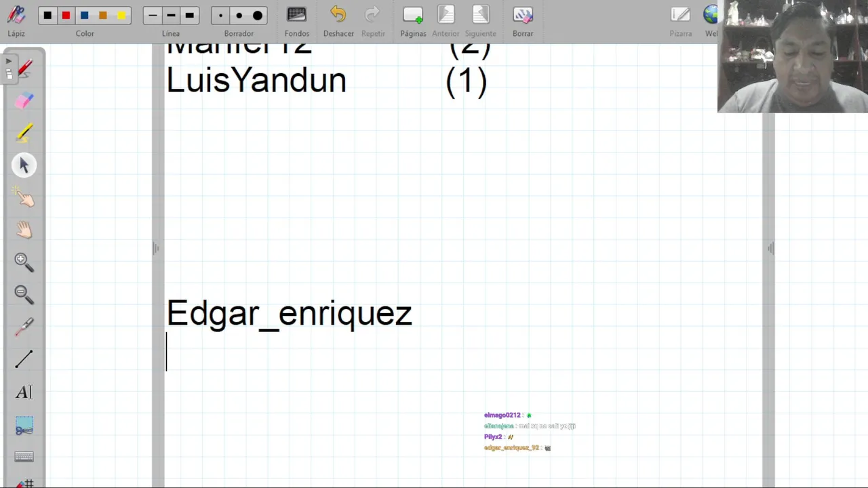Select the pink eraser tool
This screenshot has width=868, height=488.
point(24,100)
